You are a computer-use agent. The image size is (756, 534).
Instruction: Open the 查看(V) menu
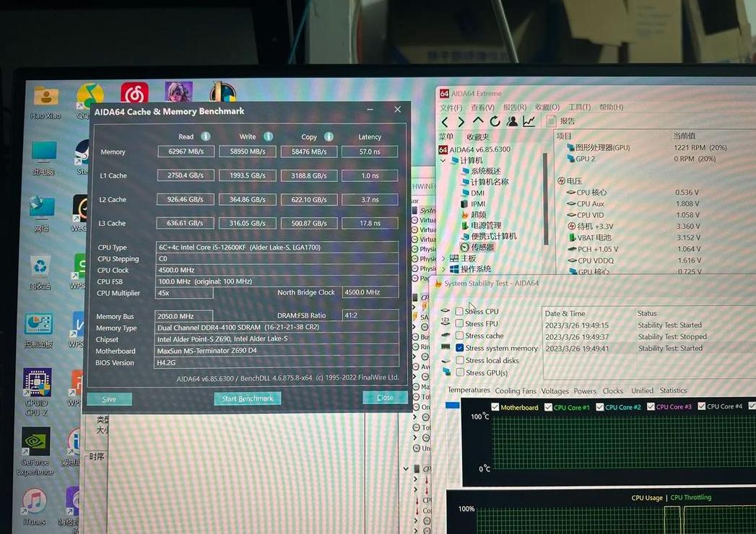[x=482, y=108]
